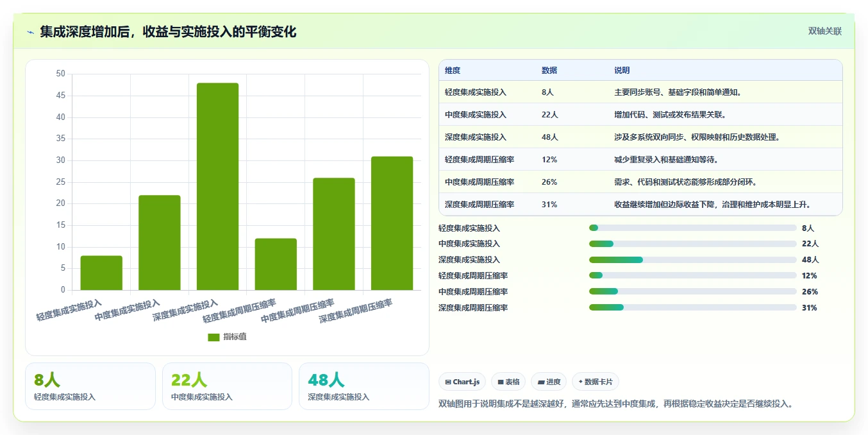Click the 维度 table column header

[x=453, y=71]
